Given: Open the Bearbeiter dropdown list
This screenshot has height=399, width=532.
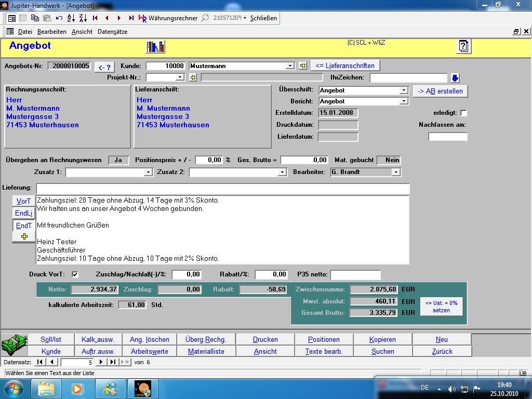Looking at the screenshot, I should click(x=396, y=172).
